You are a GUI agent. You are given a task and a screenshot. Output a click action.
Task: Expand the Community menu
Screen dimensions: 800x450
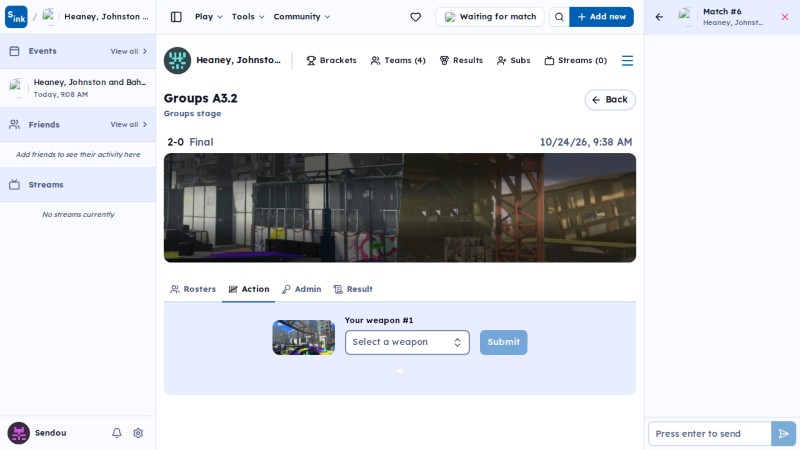click(302, 17)
